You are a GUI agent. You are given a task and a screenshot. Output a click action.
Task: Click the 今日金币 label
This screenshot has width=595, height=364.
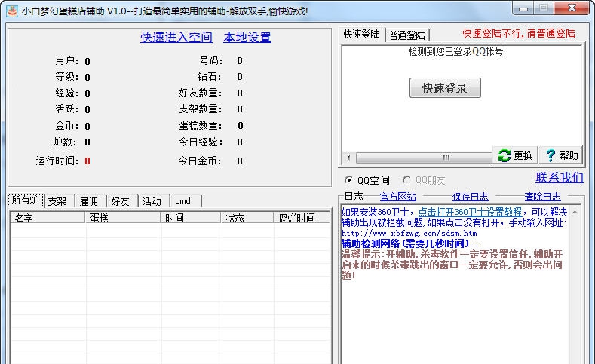201,161
